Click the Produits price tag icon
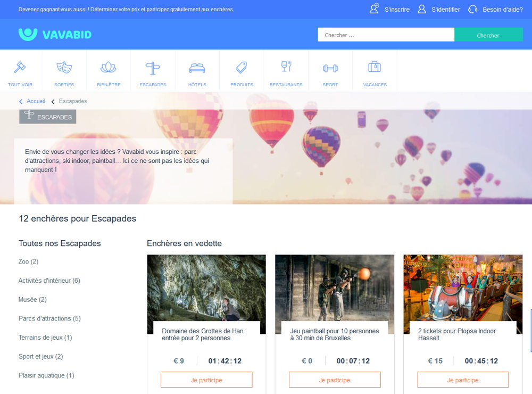 [242, 67]
